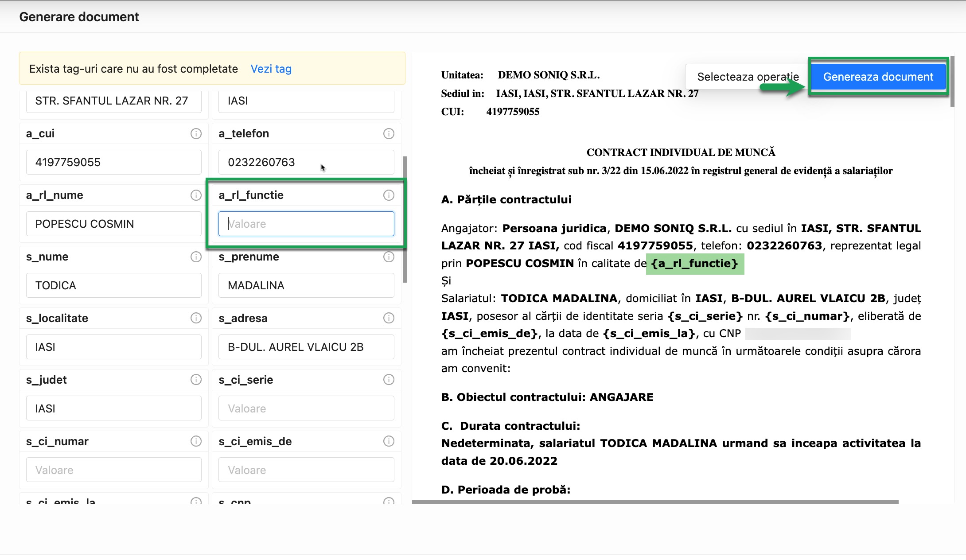Click the CONTRACT INDIVIDUAL DE MUNCĂ heading
The width and height of the screenshot is (966, 560).
(x=681, y=152)
